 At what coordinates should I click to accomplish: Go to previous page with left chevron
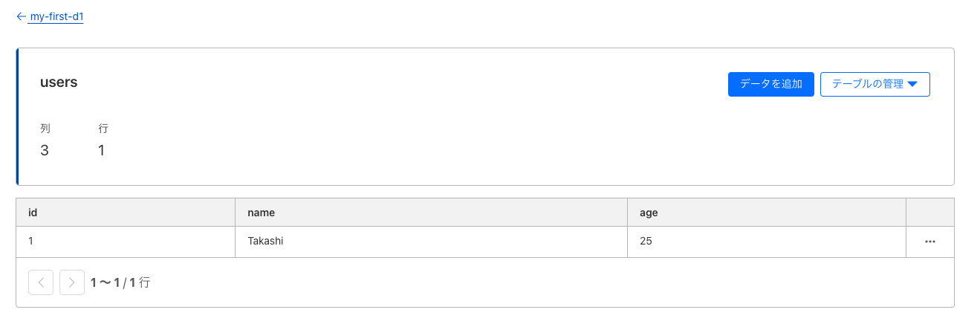pyautogui.click(x=41, y=282)
